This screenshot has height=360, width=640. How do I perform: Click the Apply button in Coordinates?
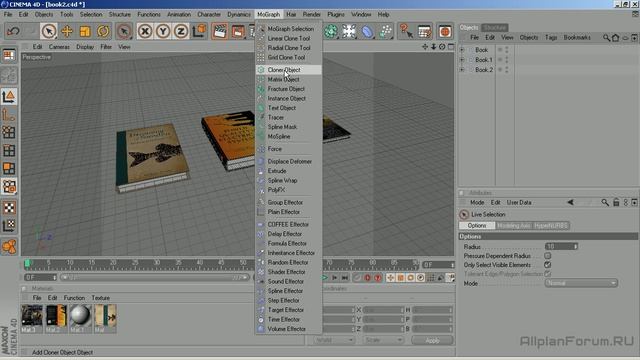click(432, 340)
